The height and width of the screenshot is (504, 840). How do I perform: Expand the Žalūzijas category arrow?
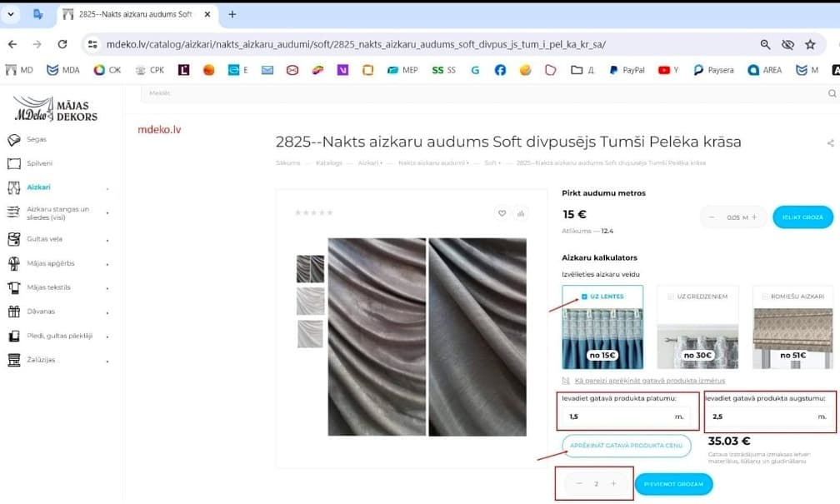tap(107, 362)
